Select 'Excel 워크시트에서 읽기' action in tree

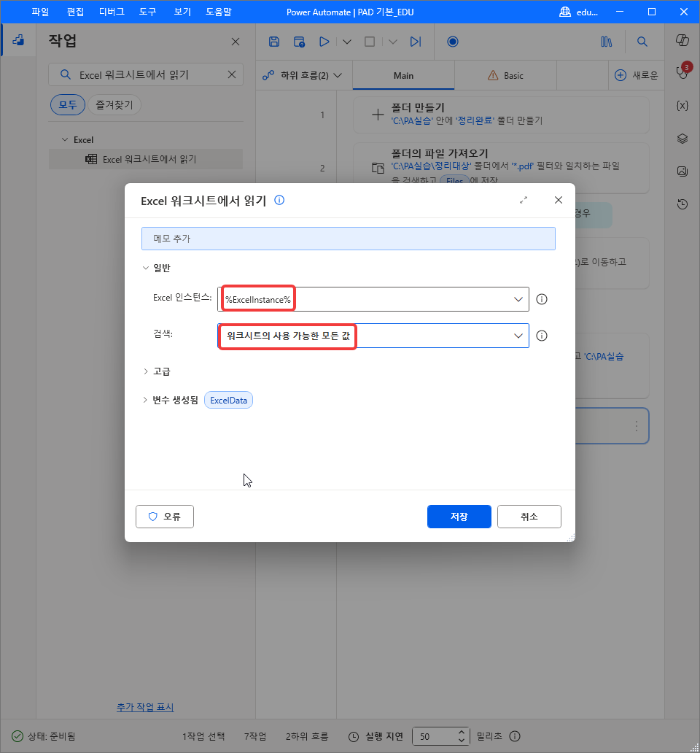click(146, 159)
